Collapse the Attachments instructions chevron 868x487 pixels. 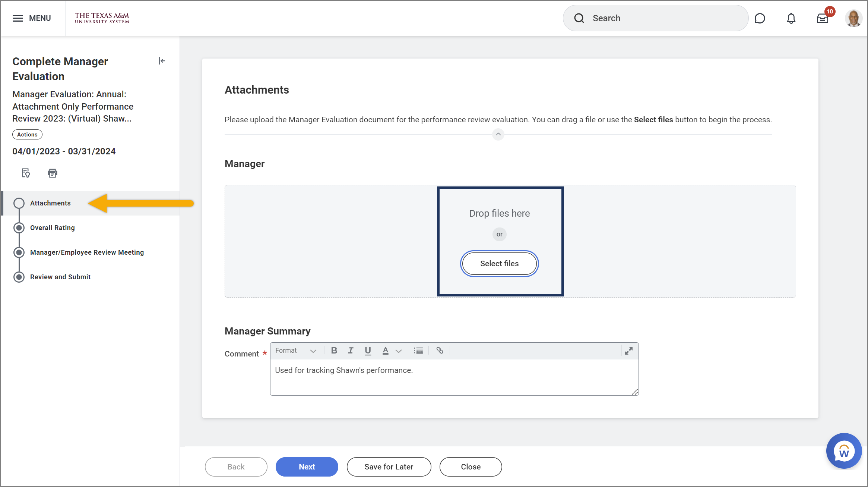pos(498,134)
